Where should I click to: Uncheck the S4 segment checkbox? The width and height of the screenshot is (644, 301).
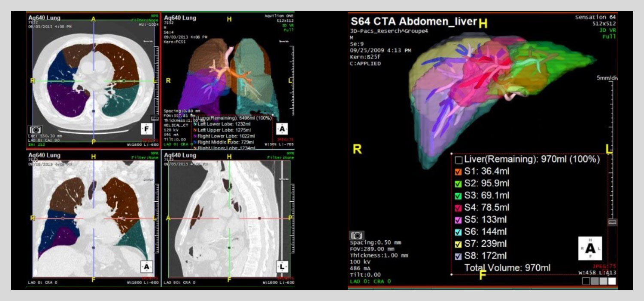(459, 208)
